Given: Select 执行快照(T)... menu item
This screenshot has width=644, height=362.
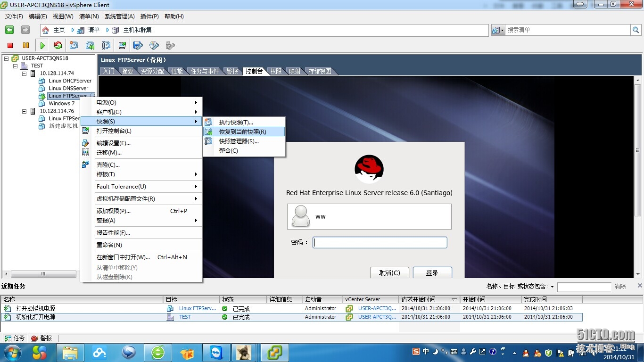Looking at the screenshot, I should click(x=244, y=122).
